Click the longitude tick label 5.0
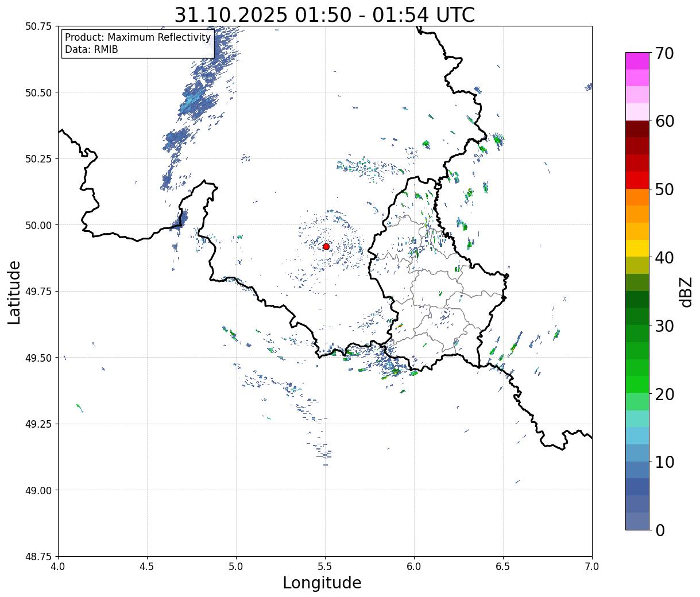Viewport: 700px width, 597px height. [236, 567]
